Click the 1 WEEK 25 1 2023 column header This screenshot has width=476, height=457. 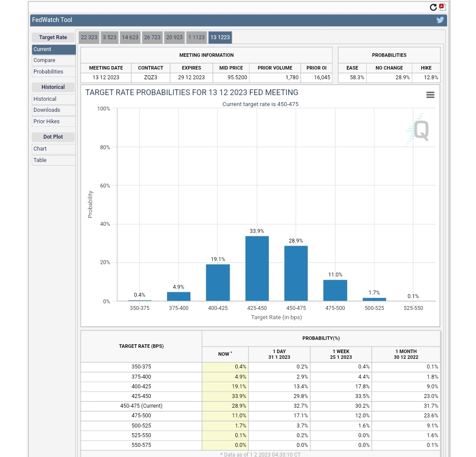[341, 354]
